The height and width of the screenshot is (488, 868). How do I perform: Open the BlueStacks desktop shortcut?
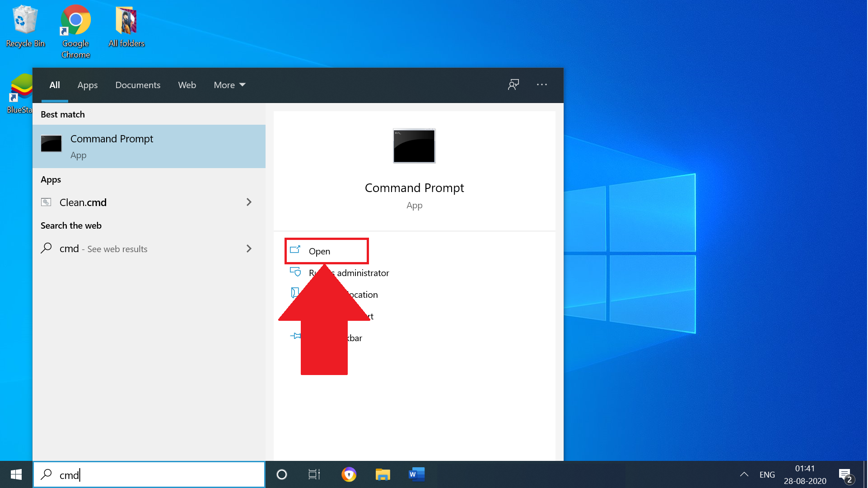pyautogui.click(x=20, y=94)
